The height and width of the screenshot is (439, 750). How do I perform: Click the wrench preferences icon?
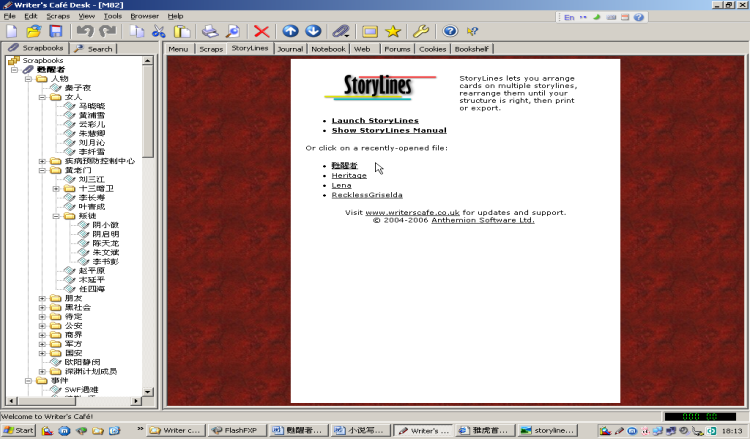tap(421, 32)
